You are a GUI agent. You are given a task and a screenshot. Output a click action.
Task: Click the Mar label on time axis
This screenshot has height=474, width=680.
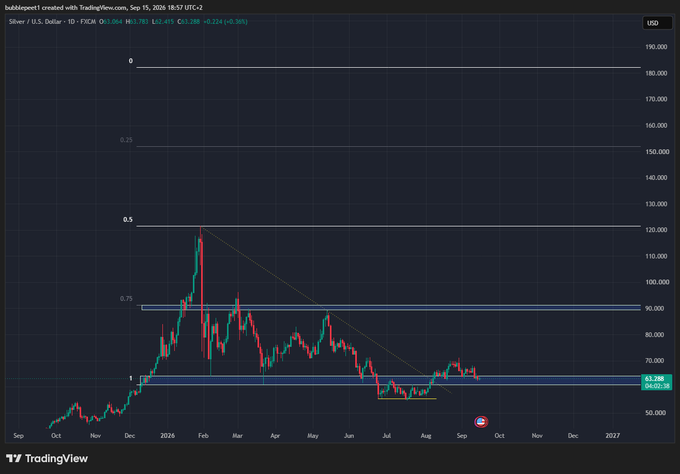[237, 435]
